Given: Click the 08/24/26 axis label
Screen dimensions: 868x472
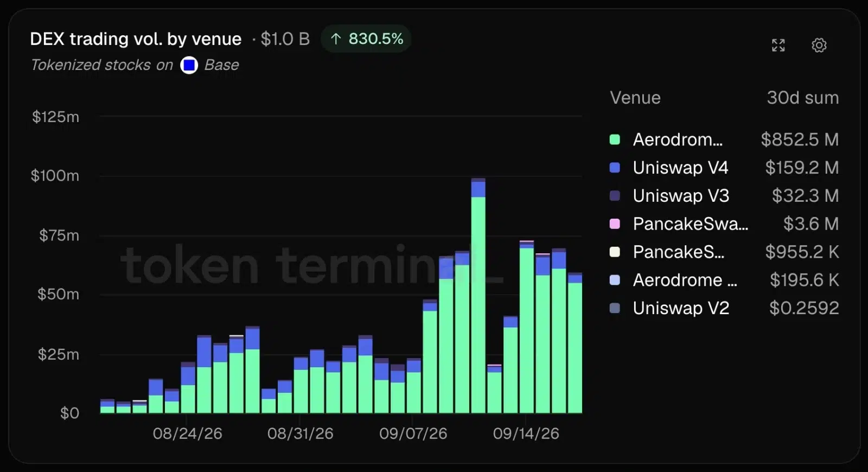Looking at the screenshot, I should coord(187,433).
